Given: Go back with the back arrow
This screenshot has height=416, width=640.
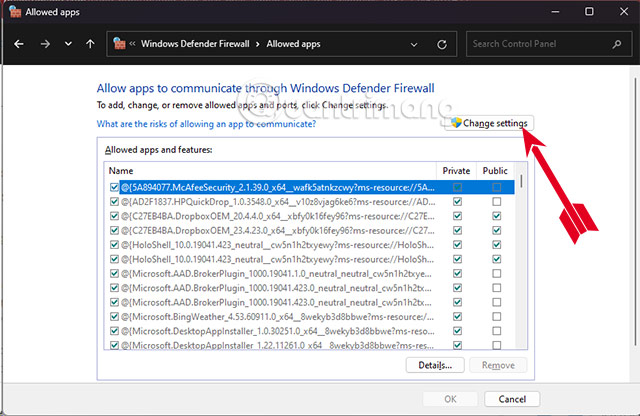Looking at the screenshot, I should pyautogui.click(x=19, y=44).
